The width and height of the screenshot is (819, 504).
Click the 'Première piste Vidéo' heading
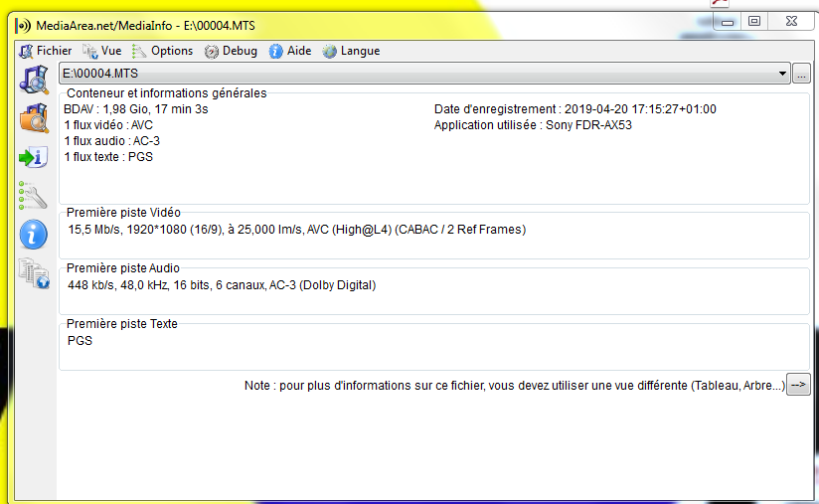pyautogui.click(x=123, y=213)
